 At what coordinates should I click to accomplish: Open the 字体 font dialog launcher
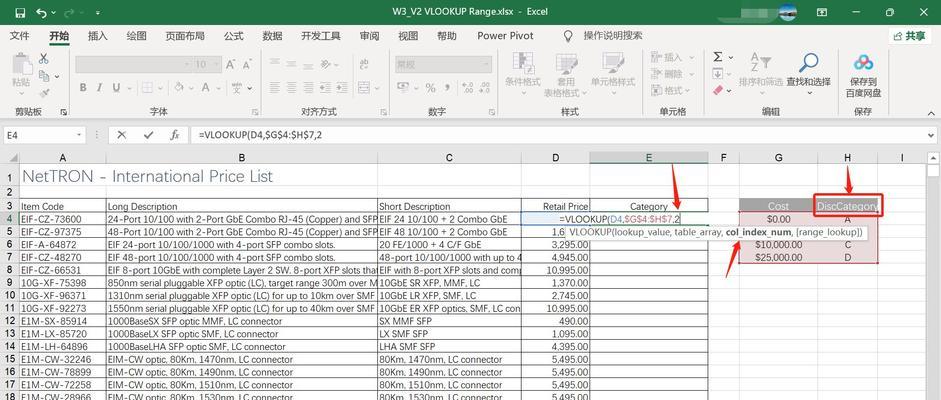click(255, 112)
